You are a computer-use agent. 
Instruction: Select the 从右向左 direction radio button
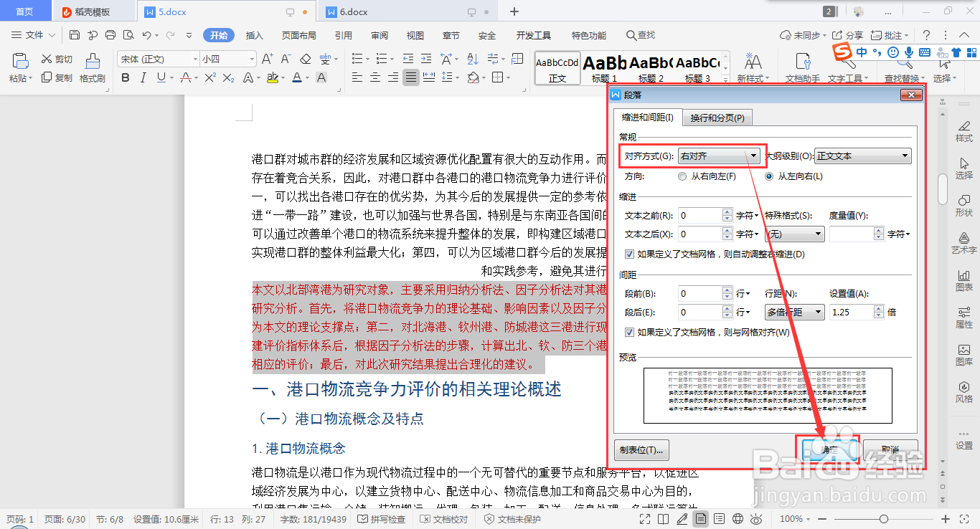(x=682, y=176)
